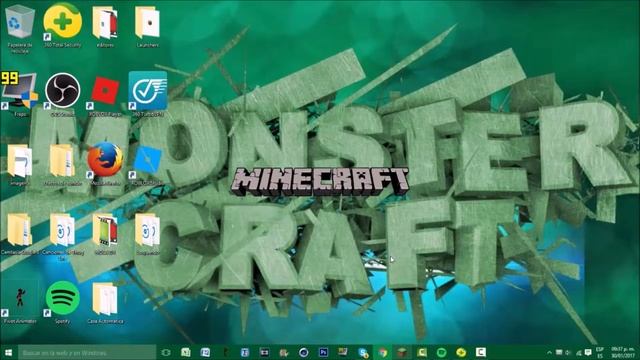
Task: Launch Fraps from the desktop
Action: click(x=20, y=95)
